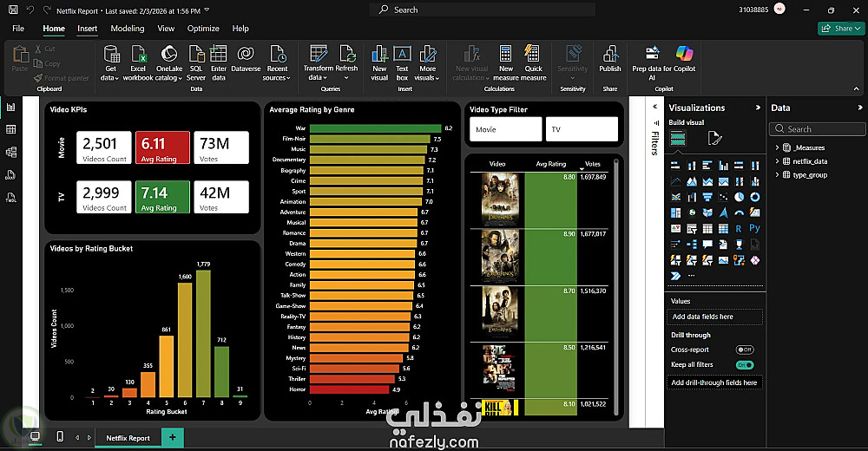Select the R script visual type
This screenshot has height=451, width=868.
739,229
